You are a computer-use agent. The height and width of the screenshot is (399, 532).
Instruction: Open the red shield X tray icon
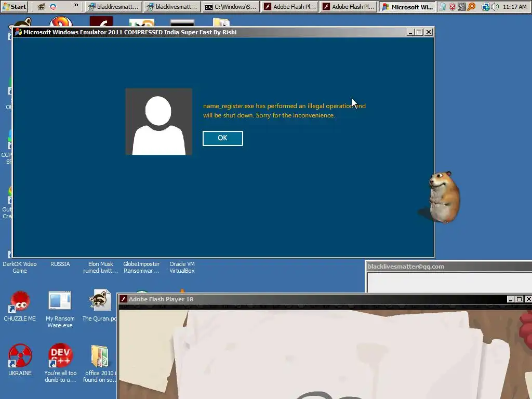[x=452, y=7]
